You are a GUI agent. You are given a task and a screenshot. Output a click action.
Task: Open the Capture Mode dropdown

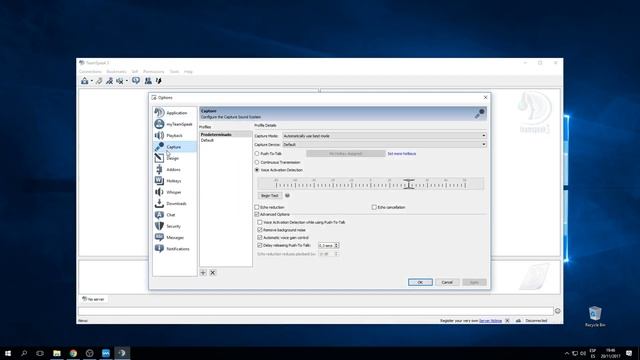coord(384,136)
